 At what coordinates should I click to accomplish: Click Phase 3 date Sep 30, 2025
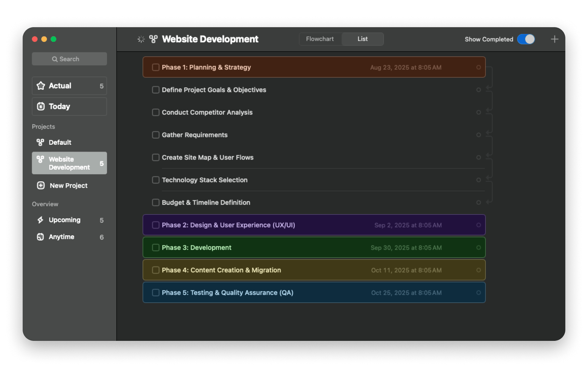point(406,248)
